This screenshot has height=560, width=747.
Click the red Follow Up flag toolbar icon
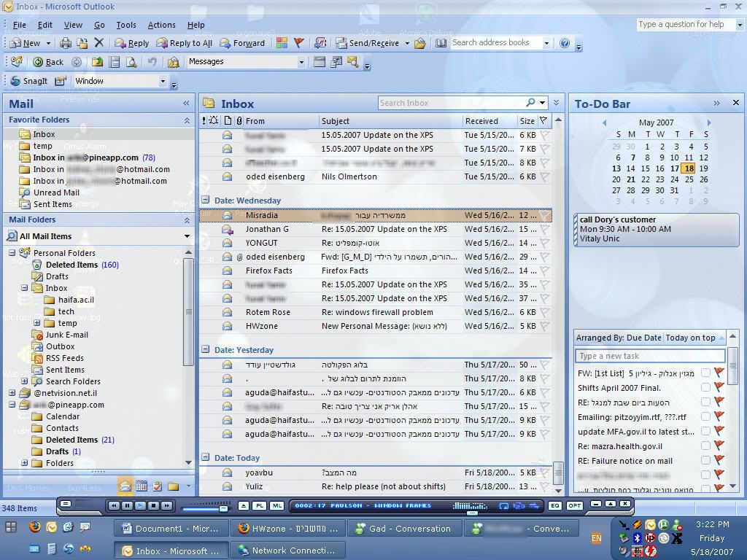coord(298,43)
